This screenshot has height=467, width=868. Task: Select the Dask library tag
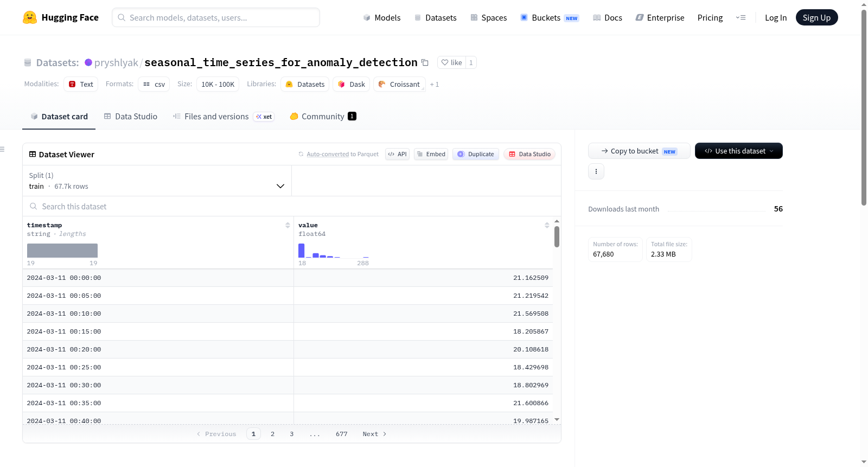click(352, 84)
